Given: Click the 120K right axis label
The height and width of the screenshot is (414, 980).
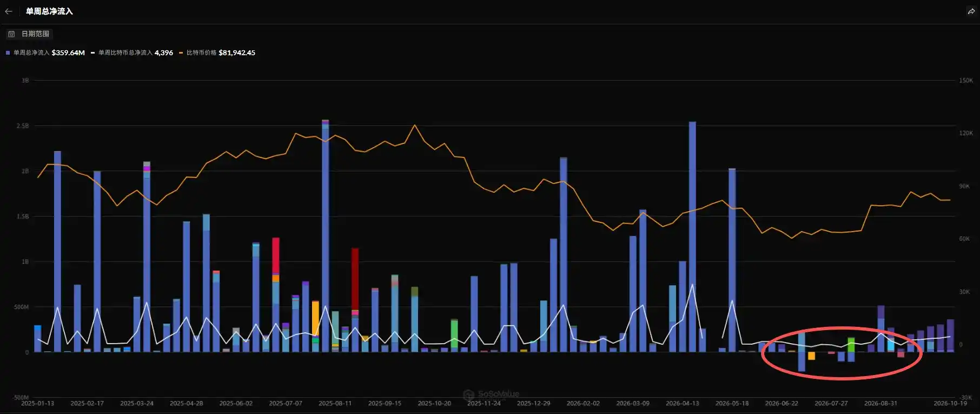Looking at the screenshot, I should (966, 133).
